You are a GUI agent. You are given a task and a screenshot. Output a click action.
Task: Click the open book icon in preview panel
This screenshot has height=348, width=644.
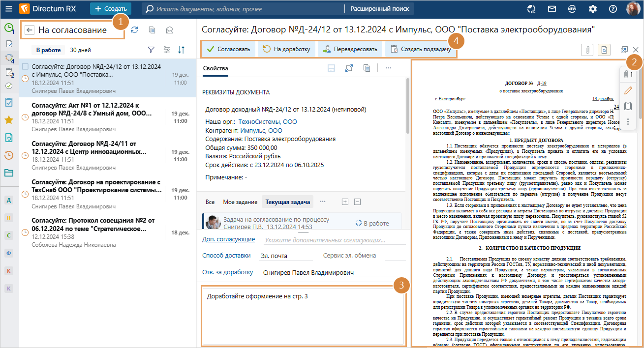coord(628,106)
